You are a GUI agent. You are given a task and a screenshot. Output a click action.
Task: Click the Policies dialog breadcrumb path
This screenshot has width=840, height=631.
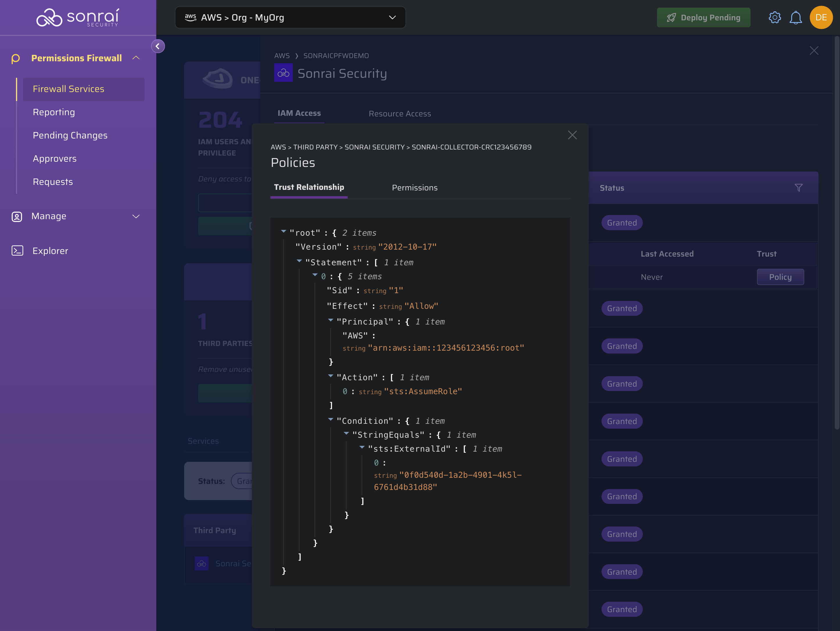[x=401, y=147]
